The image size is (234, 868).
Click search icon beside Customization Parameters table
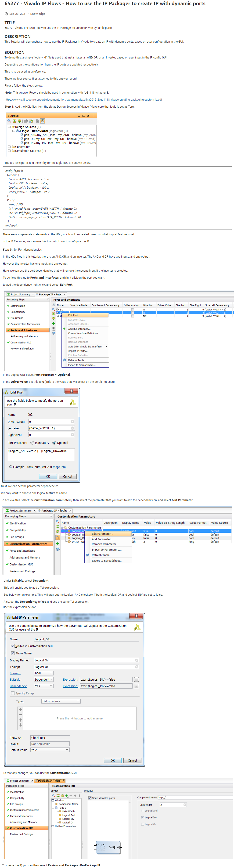click(x=58, y=522)
